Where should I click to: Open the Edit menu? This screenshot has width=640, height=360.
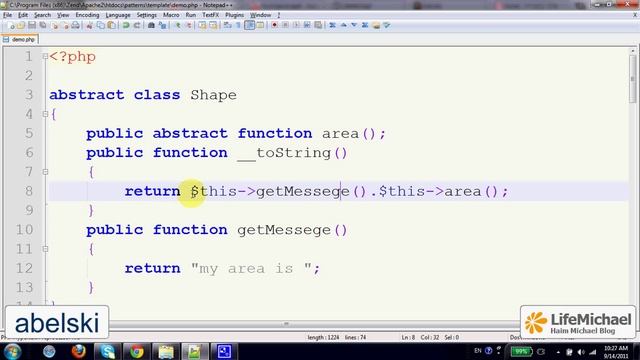[23, 15]
